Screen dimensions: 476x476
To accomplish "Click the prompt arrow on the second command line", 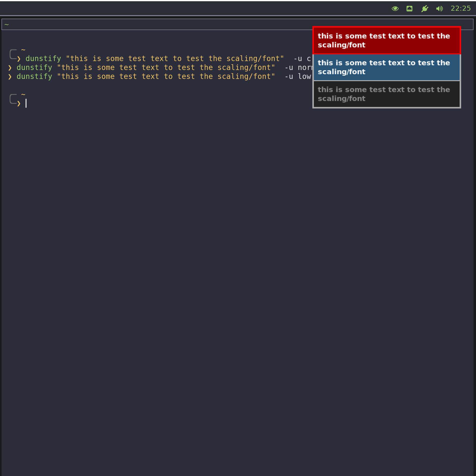I will [10, 68].
